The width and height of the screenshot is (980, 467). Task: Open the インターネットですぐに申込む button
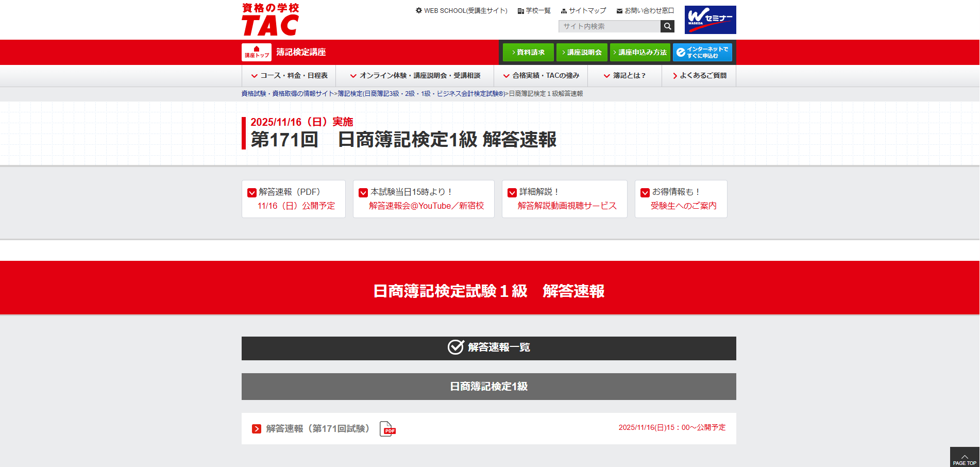click(x=702, y=52)
